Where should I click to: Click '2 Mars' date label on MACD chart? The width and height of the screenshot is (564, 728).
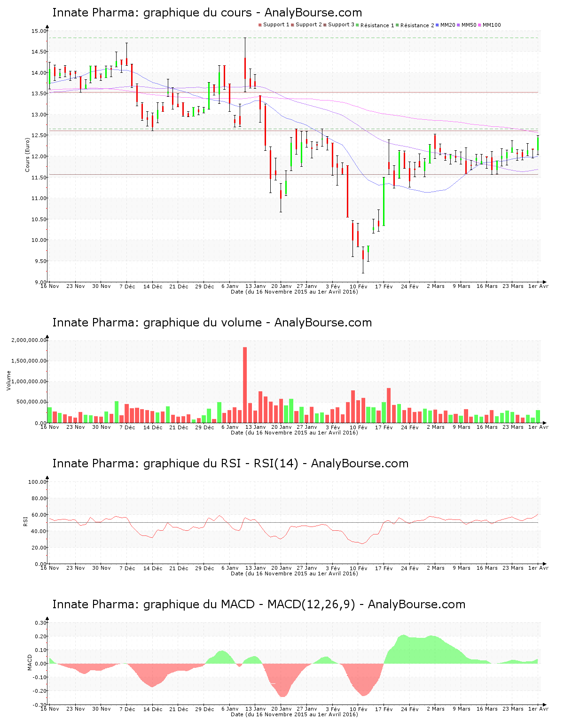pyautogui.click(x=435, y=709)
